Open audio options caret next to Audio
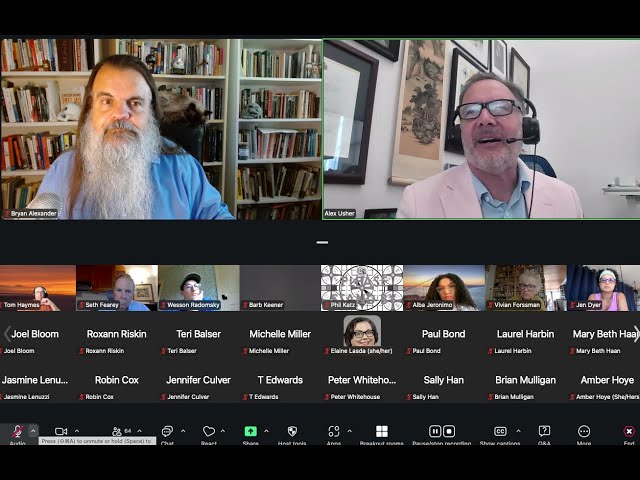The height and width of the screenshot is (480, 640). pyautogui.click(x=33, y=431)
